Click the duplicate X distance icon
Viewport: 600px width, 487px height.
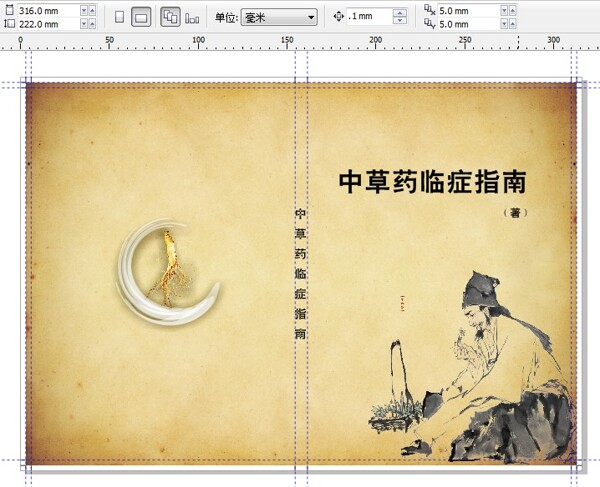click(430, 10)
